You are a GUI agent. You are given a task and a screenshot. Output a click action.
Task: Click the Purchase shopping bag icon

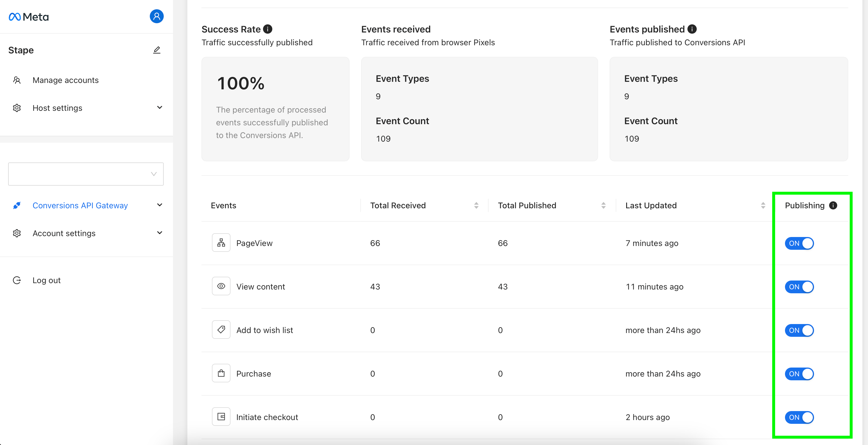pos(221,373)
